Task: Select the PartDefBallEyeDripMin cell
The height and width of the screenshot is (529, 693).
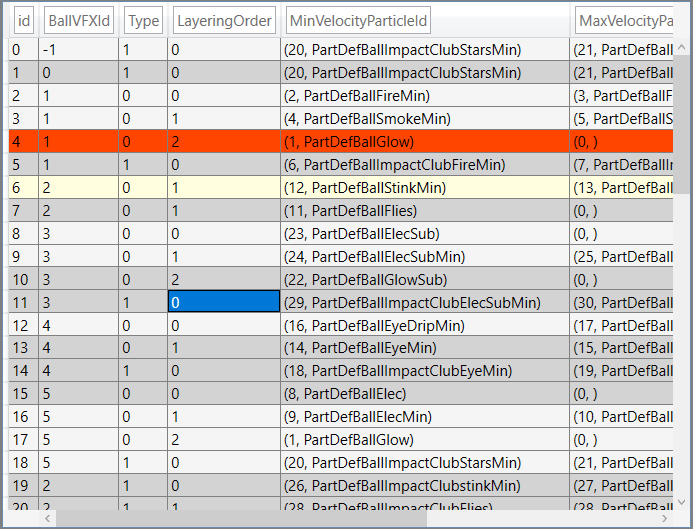Action: [425, 325]
